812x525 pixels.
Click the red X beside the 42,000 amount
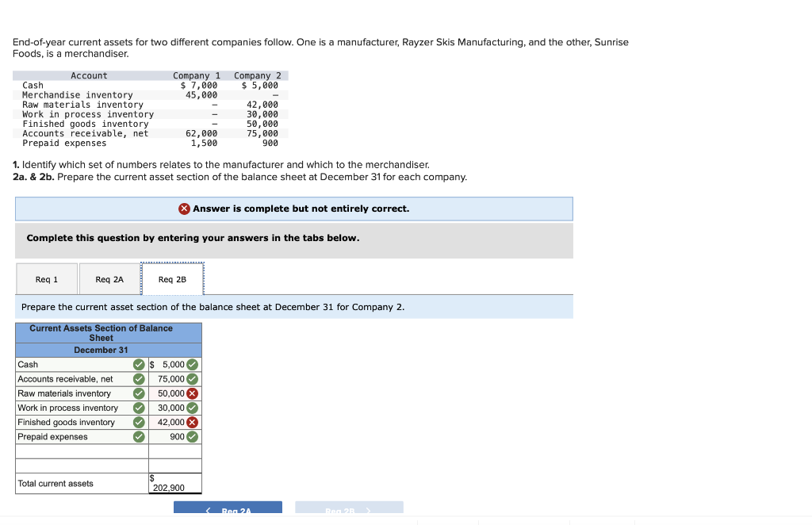(x=191, y=422)
